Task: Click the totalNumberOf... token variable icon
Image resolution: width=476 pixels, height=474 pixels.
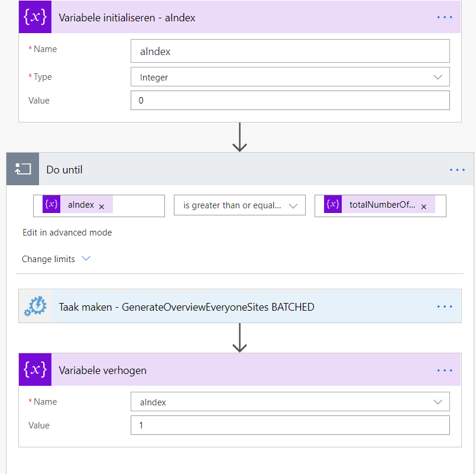Action: pos(333,204)
